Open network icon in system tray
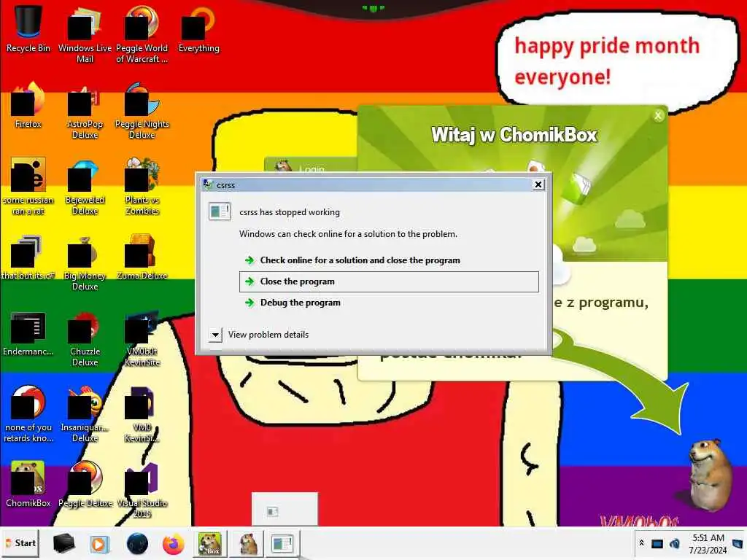The height and width of the screenshot is (560, 747). [x=657, y=543]
